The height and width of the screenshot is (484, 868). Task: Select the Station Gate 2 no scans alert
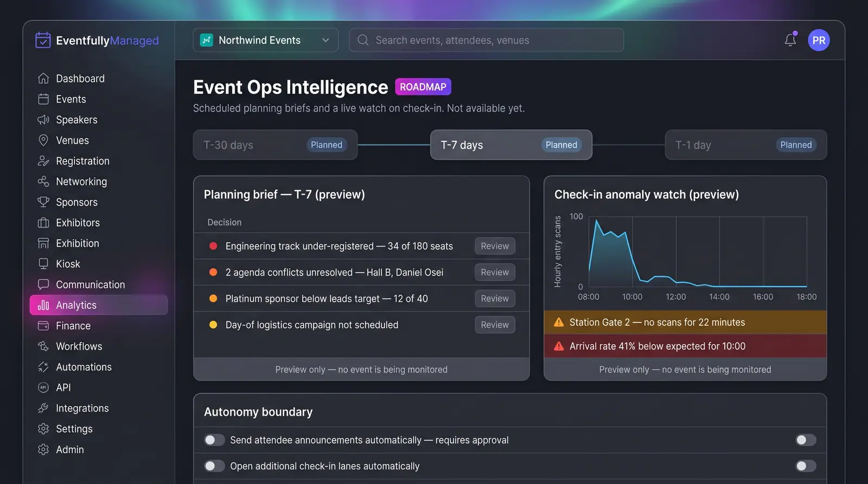click(x=685, y=322)
